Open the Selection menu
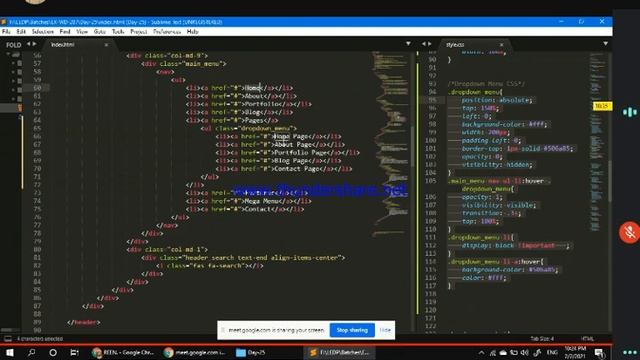 42,31
